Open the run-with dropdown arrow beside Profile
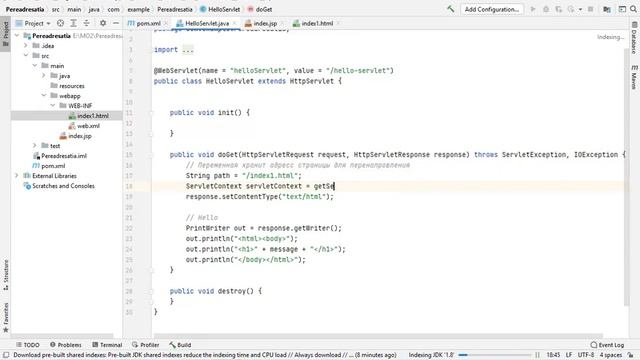 pyautogui.click(x=580, y=9)
